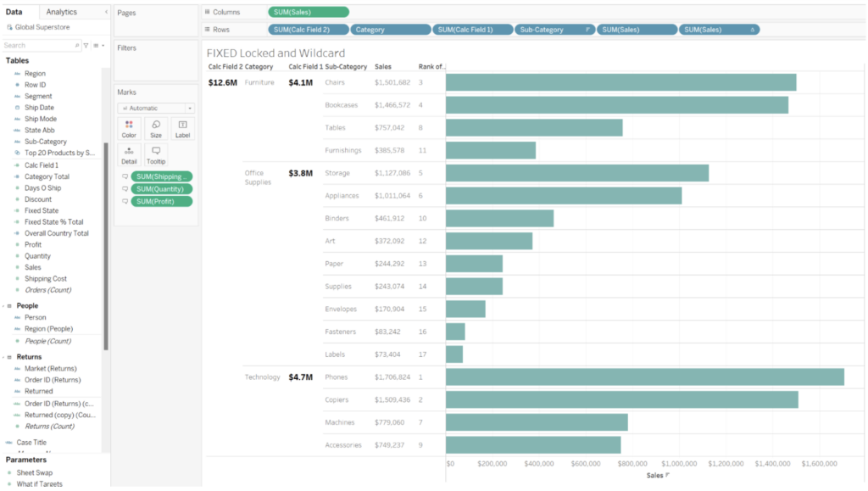The image size is (868, 491).
Task: Click the Sales axis label below the chart
Action: [654, 476]
